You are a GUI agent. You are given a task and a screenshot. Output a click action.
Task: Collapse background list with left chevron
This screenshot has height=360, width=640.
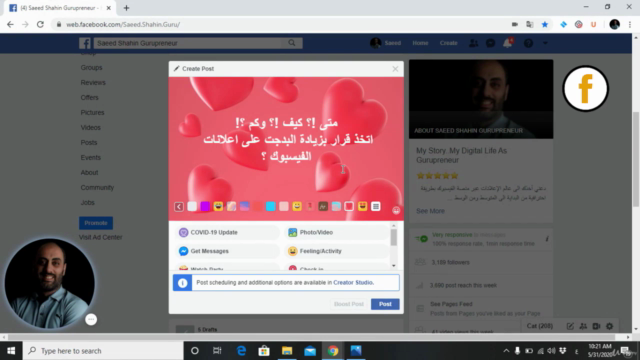point(179,207)
